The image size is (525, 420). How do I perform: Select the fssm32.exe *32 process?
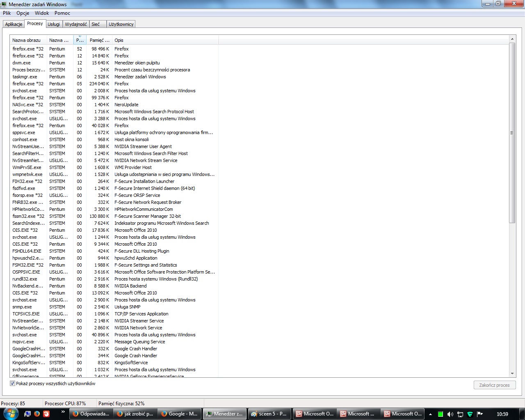(x=114, y=216)
